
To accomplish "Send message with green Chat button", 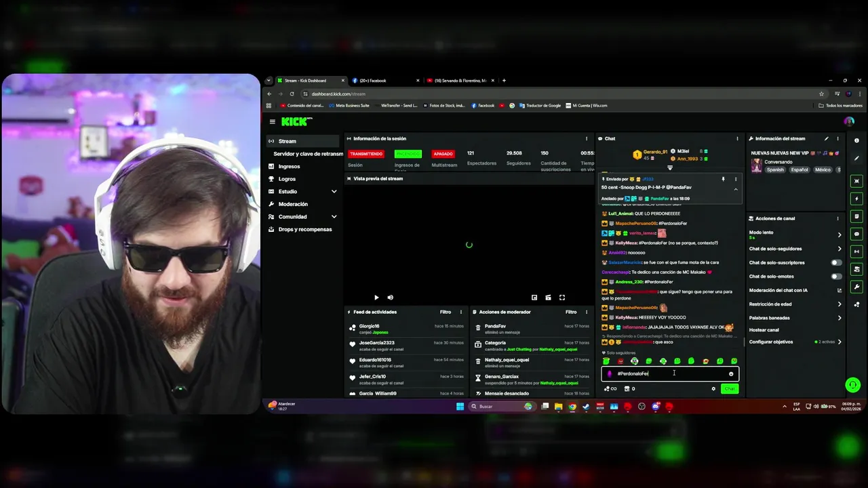I will click(730, 389).
